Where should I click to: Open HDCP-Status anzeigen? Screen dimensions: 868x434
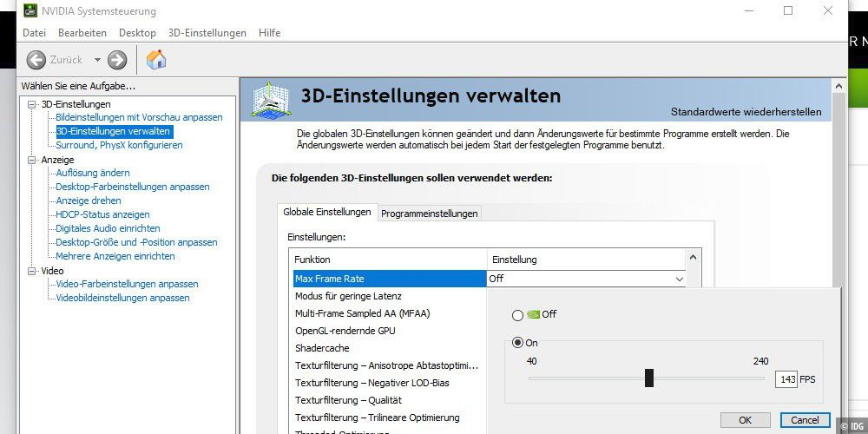(102, 214)
